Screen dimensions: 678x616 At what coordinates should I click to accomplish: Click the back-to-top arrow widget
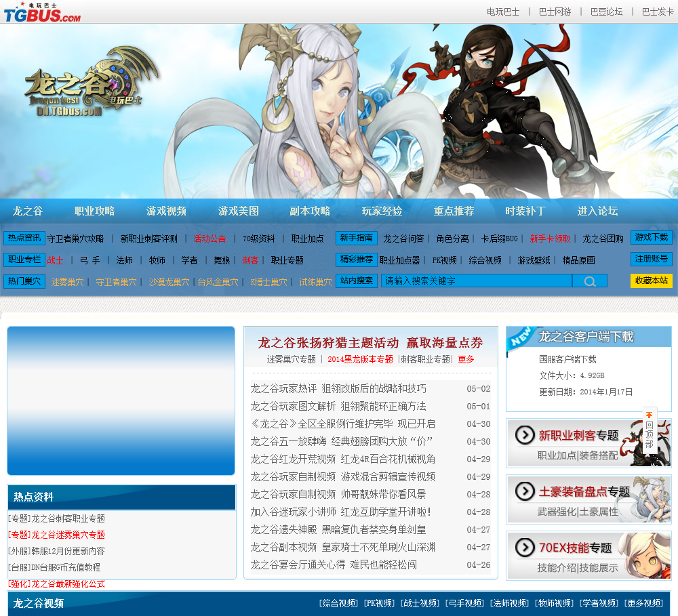pyautogui.click(x=650, y=430)
